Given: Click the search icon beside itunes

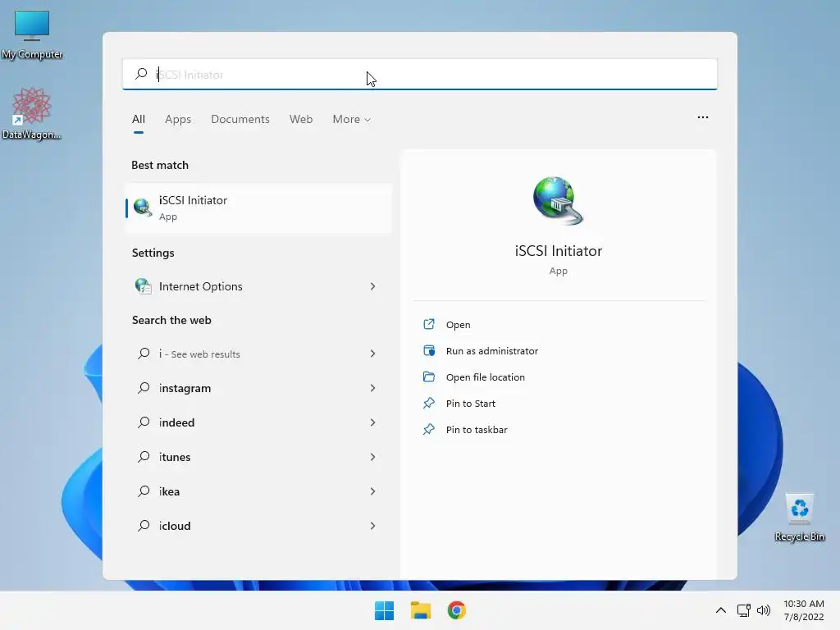Looking at the screenshot, I should point(144,456).
